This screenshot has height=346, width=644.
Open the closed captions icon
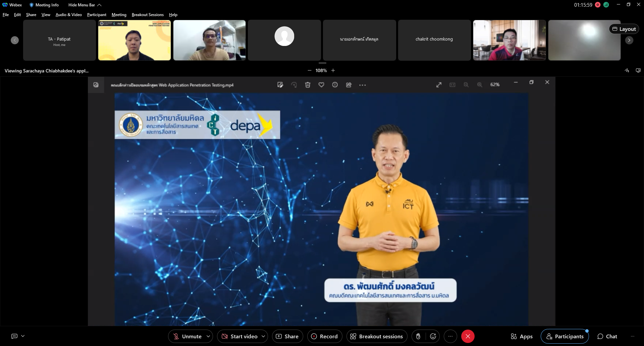14,336
